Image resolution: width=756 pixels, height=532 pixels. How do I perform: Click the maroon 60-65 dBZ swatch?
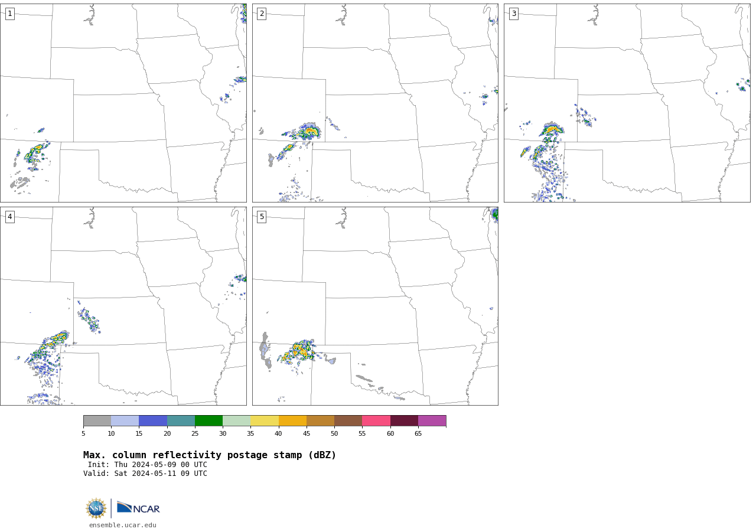tap(404, 420)
